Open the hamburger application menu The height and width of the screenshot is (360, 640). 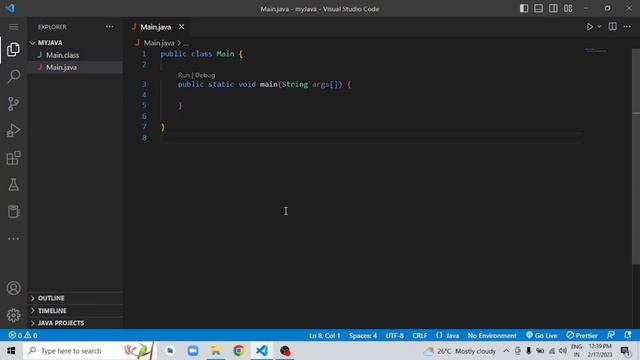coord(13,27)
